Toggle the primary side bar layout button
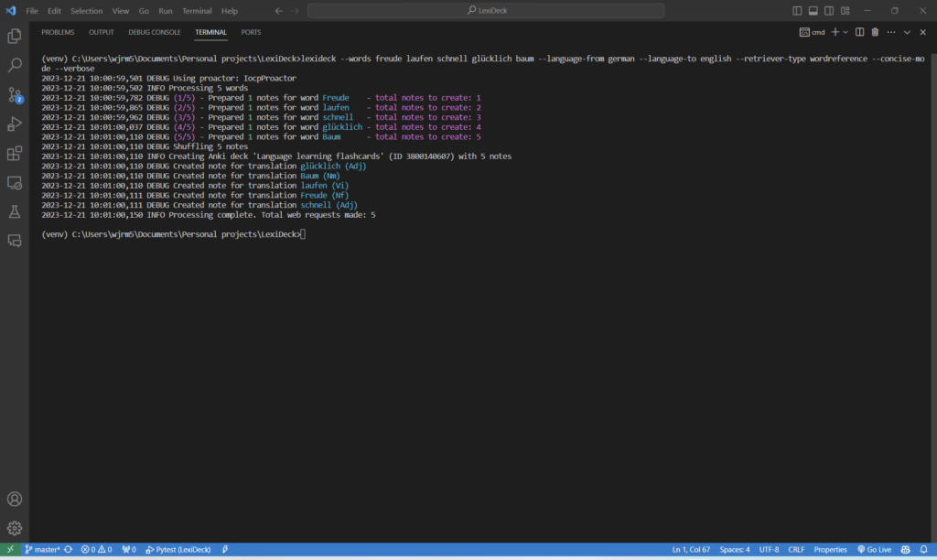 pyautogui.click(x=798, y=11)
